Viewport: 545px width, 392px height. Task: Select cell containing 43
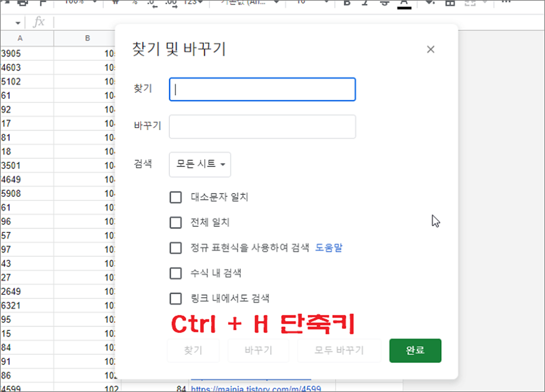coord(27,264)
